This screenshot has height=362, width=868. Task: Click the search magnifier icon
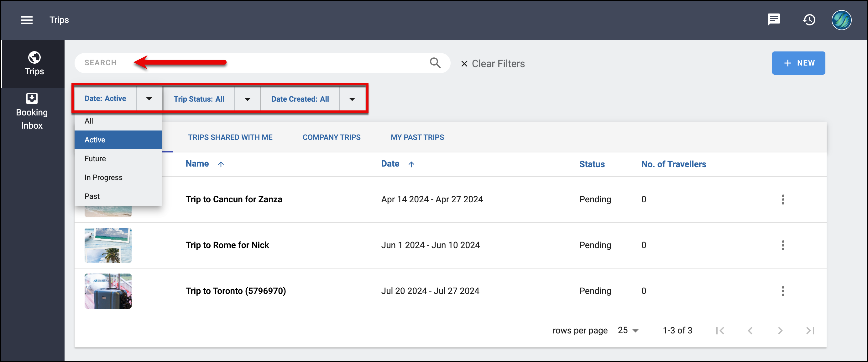tap(435, 63)
